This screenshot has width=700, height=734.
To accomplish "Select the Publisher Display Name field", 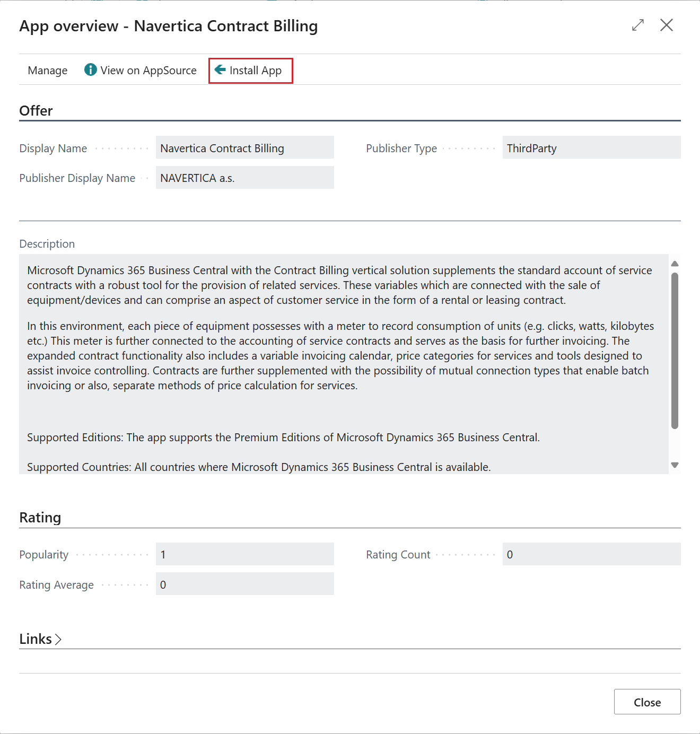I will tap(244, 178).
